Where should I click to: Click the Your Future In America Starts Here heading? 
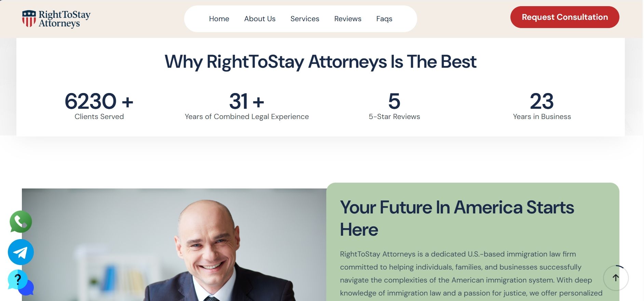click(x=457, y=218)
